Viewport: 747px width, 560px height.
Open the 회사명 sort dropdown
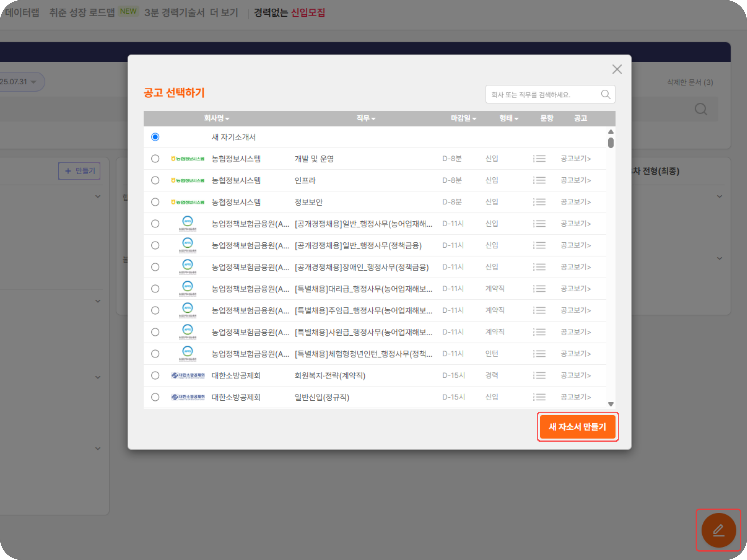[216, 119]
